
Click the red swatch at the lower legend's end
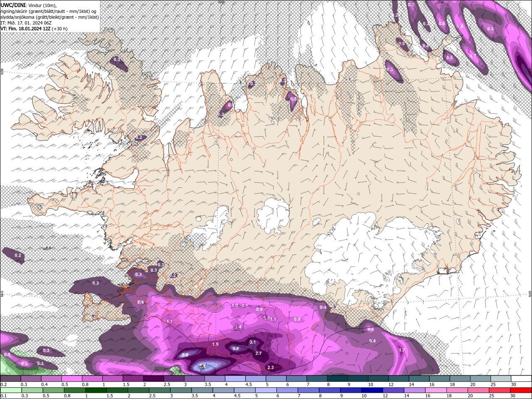pos(522,390)
